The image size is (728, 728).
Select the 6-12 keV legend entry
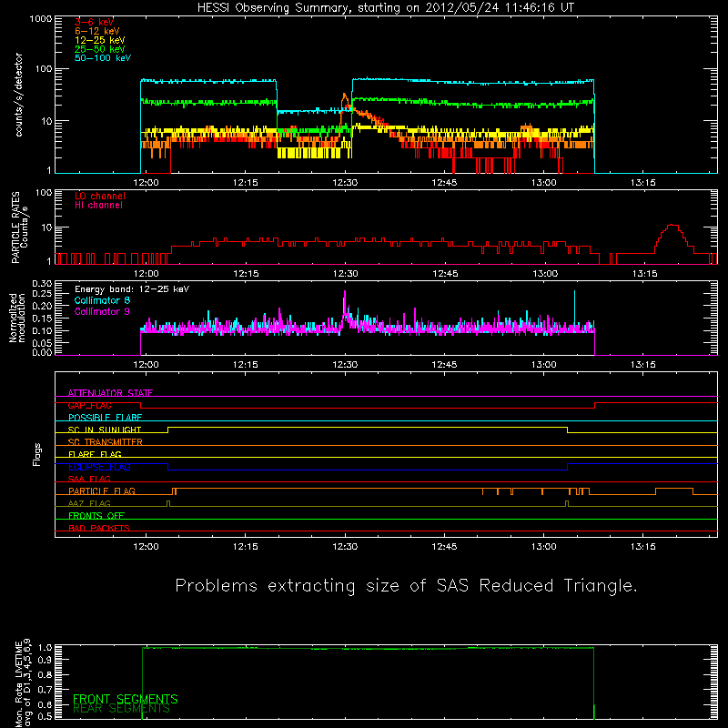(x=96, y=31)
